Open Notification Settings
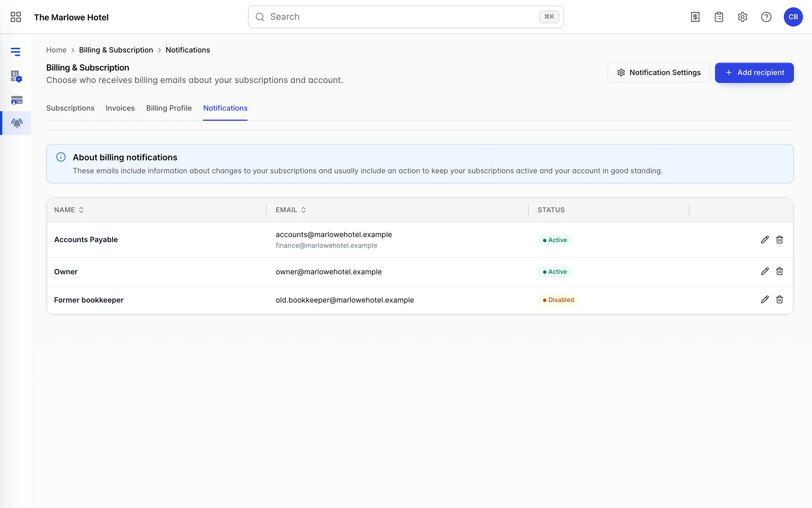Image resolution: width=812 pixels, height=508 pixels. 658,73
